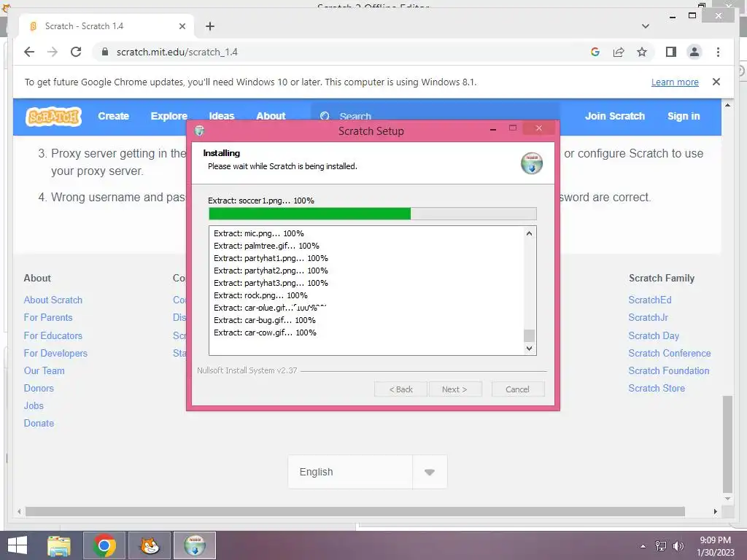Open Scratch Conference link
This screenshot has height=560, width=747.
coord(670,354)
